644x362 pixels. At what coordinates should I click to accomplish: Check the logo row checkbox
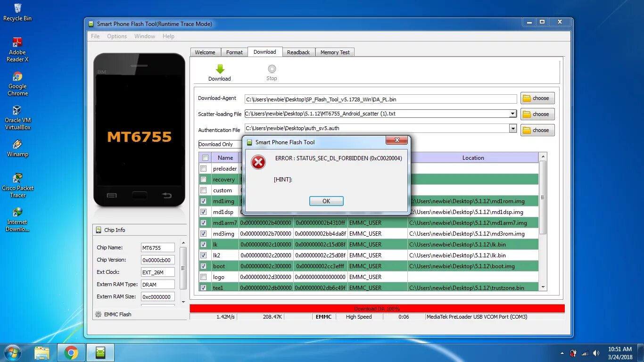[x=204, y=277]
